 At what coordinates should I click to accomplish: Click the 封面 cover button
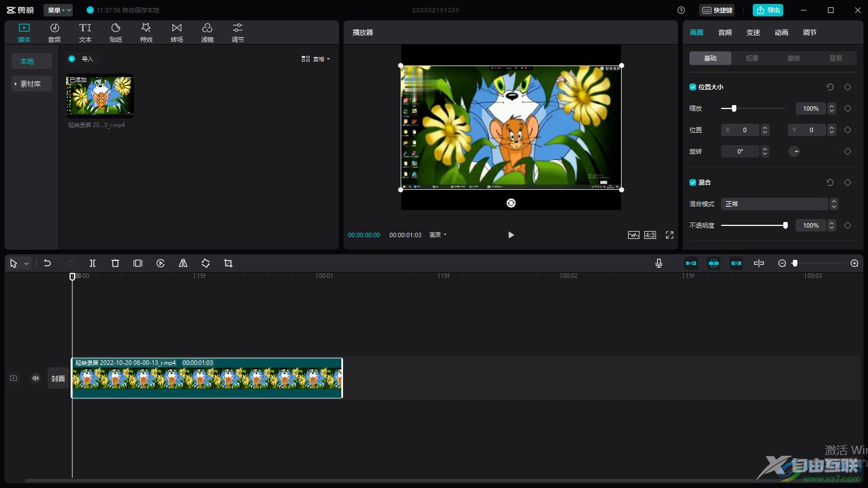pyautogui.click(x=58, y=378)
